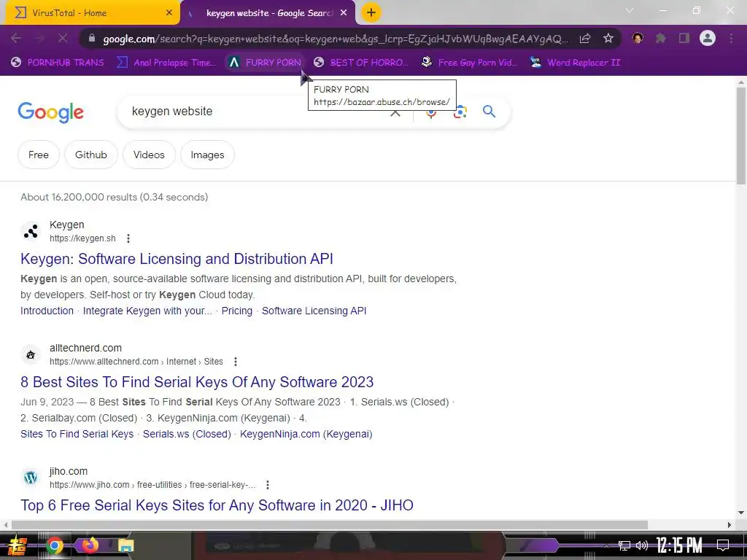Open the tab search chevron in title bar

[x=630, y=10]
